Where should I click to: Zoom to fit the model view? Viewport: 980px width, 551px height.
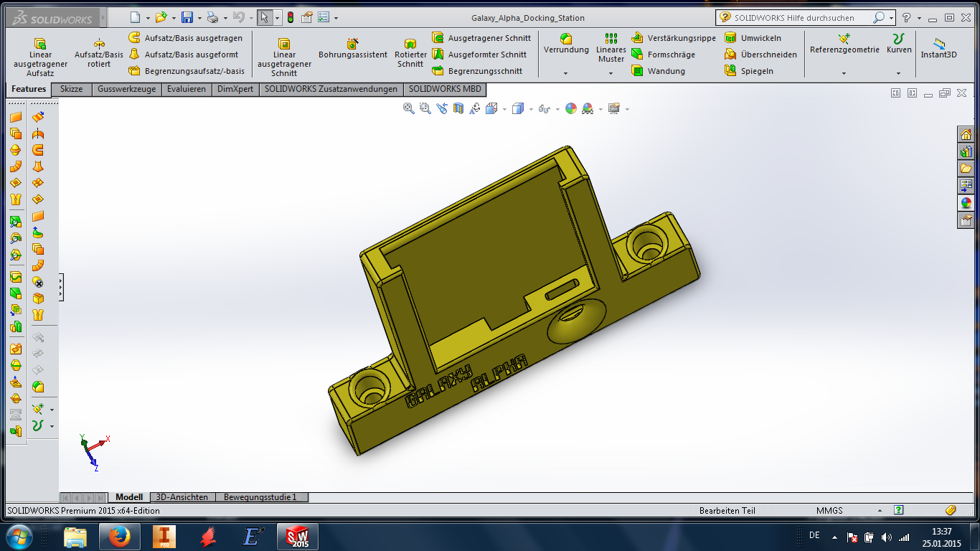(x=408, y=108)
